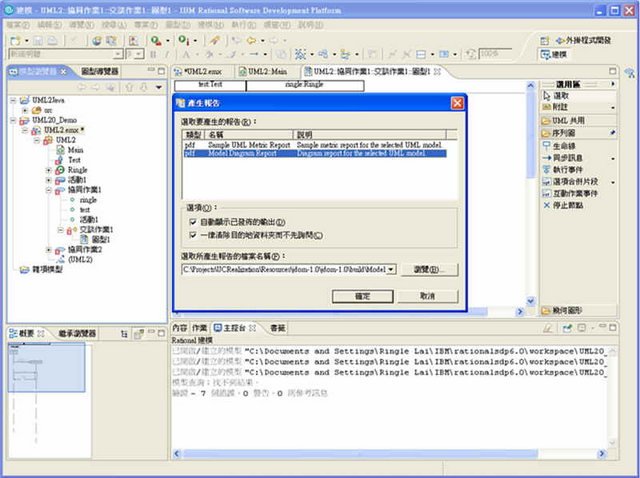
Task: Click the zoom percentage input field
Action: click(495, 54)
